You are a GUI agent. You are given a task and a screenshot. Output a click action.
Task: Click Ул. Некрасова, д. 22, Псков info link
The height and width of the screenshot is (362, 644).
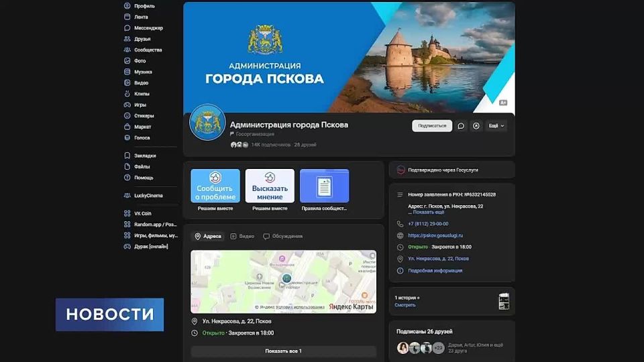[438, 259]
